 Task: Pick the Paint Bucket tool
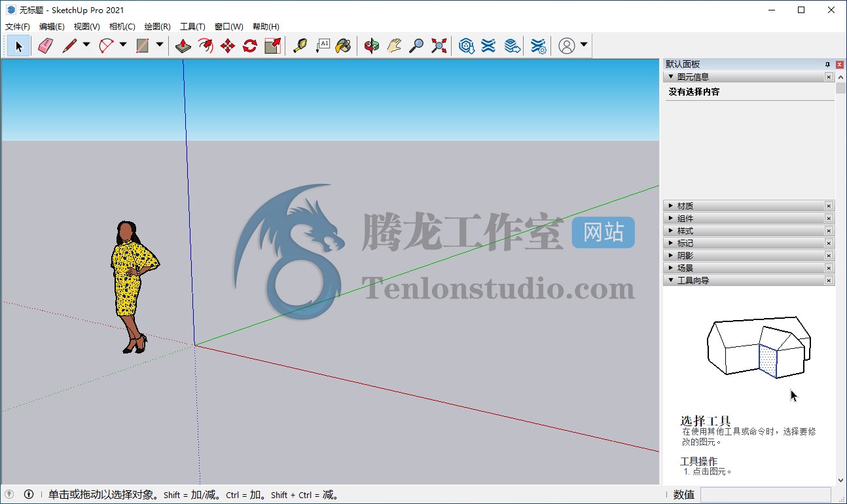pyautogui.click(x=344, y=46)
